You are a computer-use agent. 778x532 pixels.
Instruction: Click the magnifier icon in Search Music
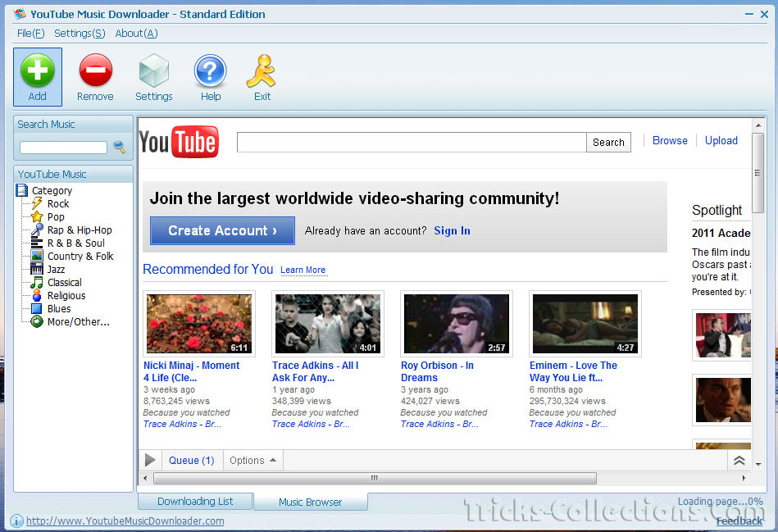point(119,148)
